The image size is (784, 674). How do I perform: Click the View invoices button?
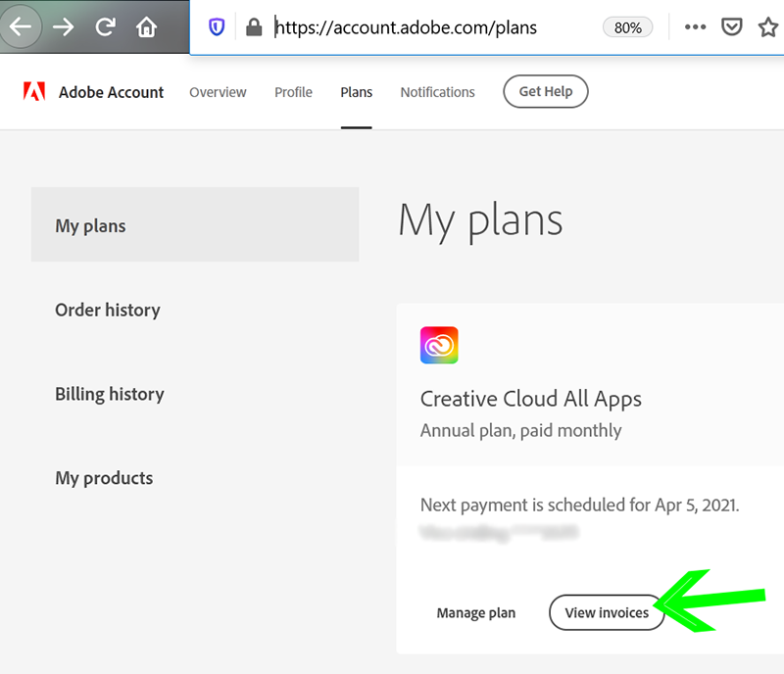(607, 612)
